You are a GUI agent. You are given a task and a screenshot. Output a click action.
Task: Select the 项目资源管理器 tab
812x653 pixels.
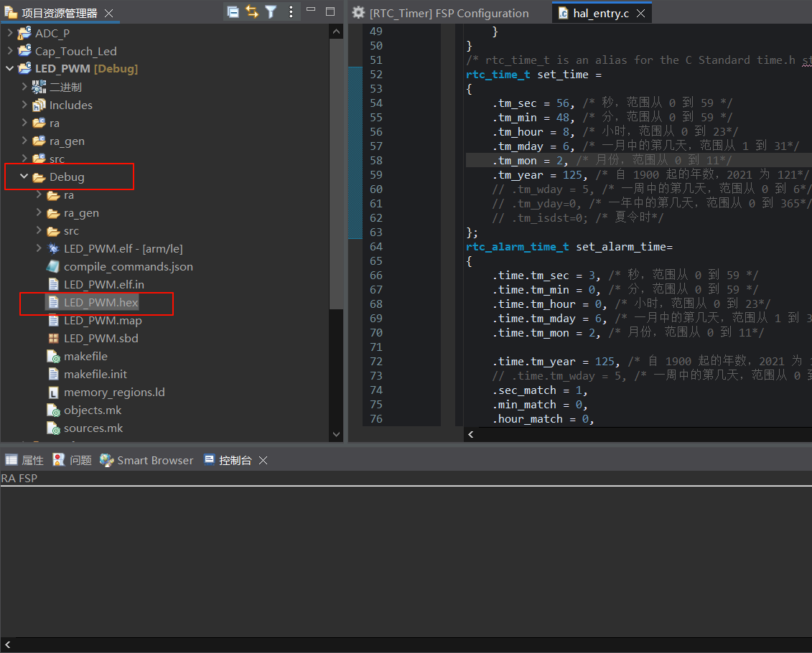pos(59,13)
